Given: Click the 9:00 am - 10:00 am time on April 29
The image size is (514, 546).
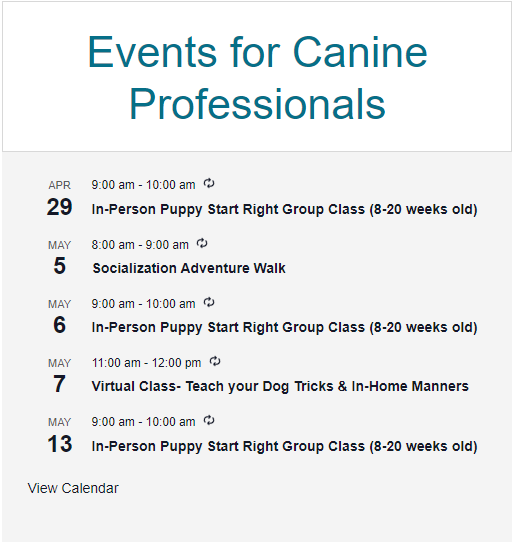Looking at the screenshot, I should (143, 185).
